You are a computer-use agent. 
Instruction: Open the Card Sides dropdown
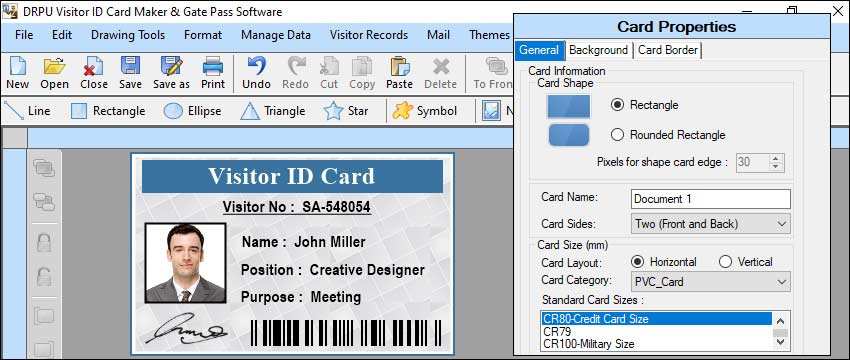tap(711, 224)
